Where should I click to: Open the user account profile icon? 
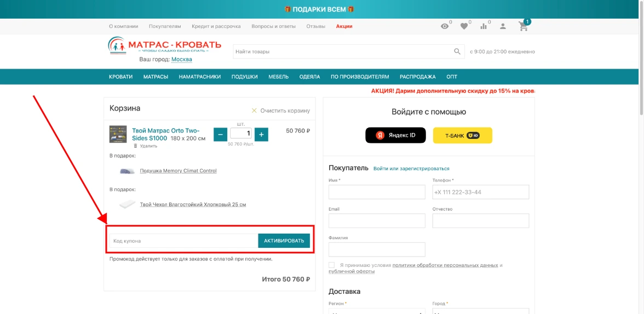503,26
